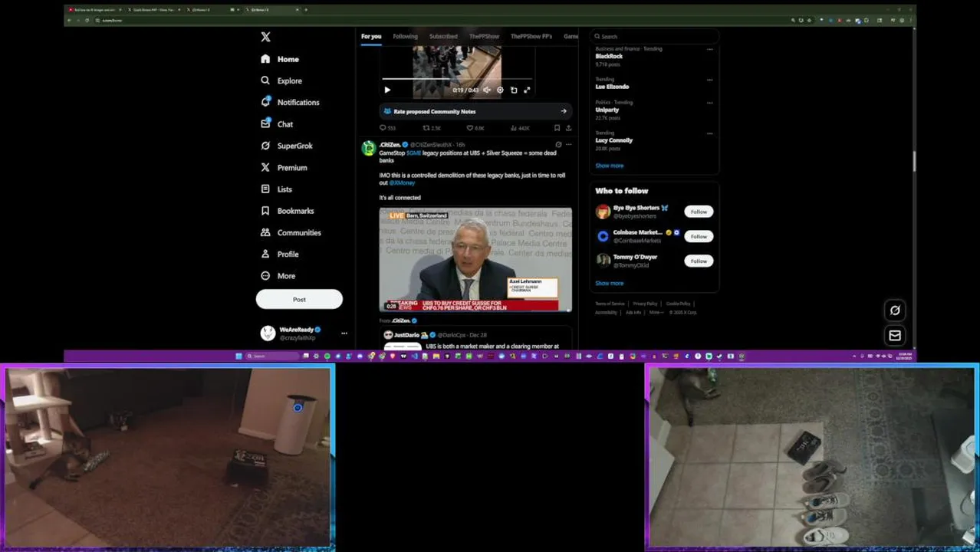Play the UBS Credit Suisse video
This screenshot has height=552, width=980.
point(475,259)
